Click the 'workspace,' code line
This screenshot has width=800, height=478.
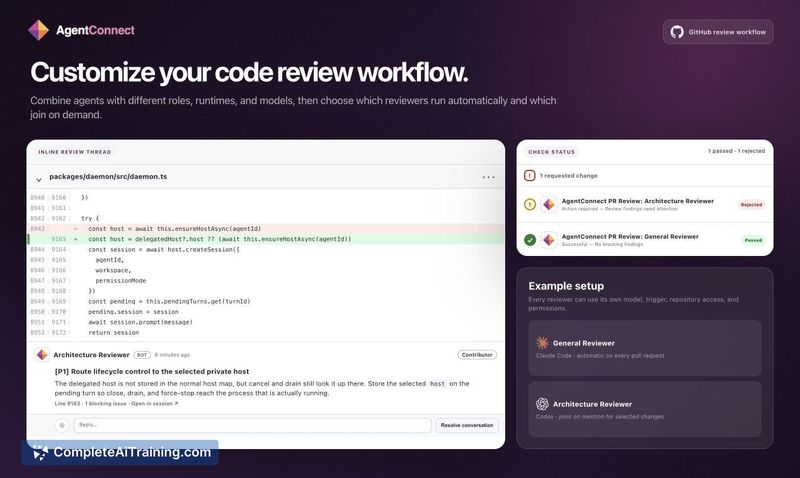113,270
